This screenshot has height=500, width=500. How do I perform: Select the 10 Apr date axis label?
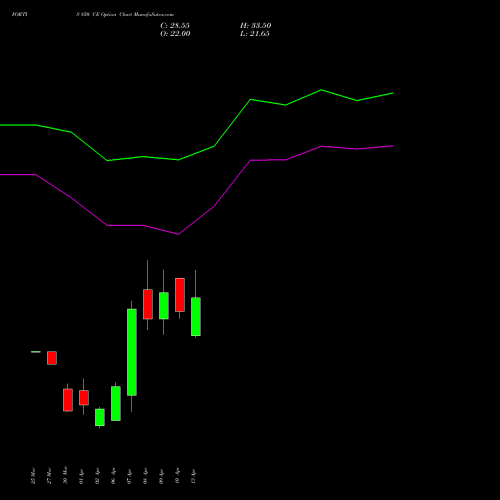point(177,476)
